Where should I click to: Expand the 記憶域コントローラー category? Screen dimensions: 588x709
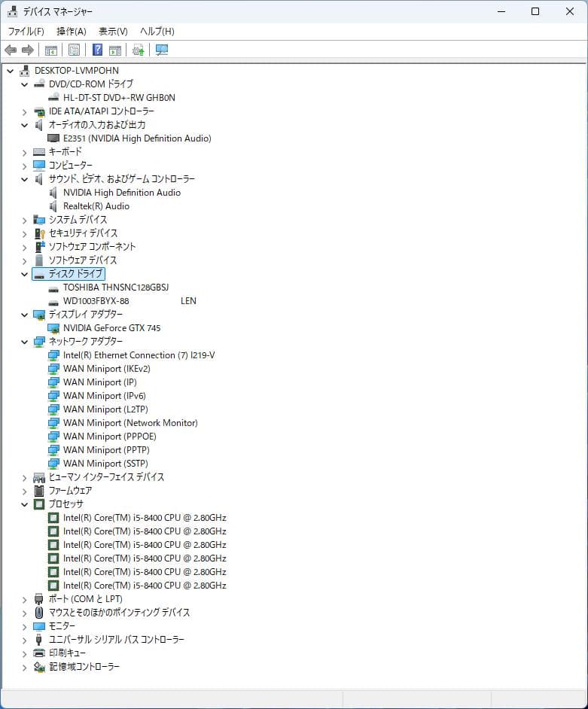[x=24, y=668]
